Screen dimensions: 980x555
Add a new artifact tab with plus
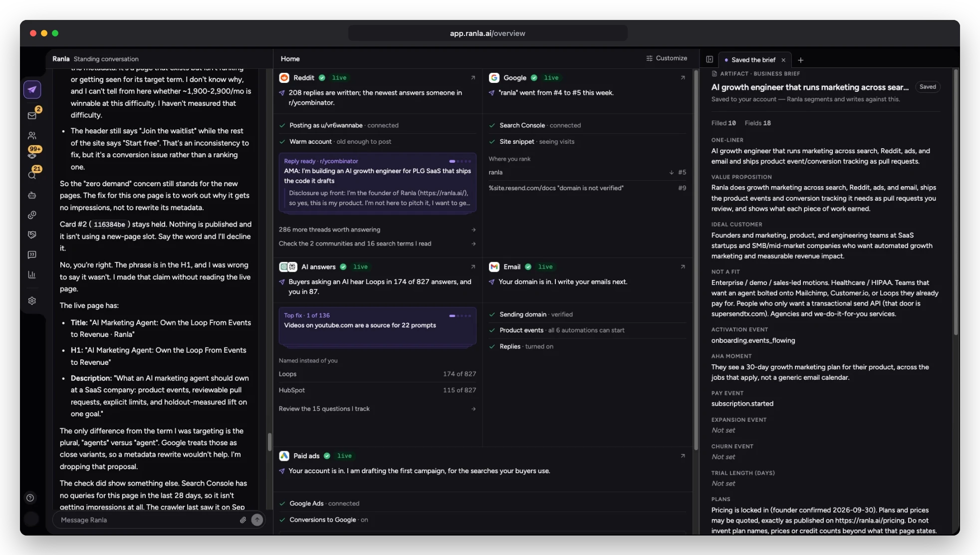(x=800, y=60)
